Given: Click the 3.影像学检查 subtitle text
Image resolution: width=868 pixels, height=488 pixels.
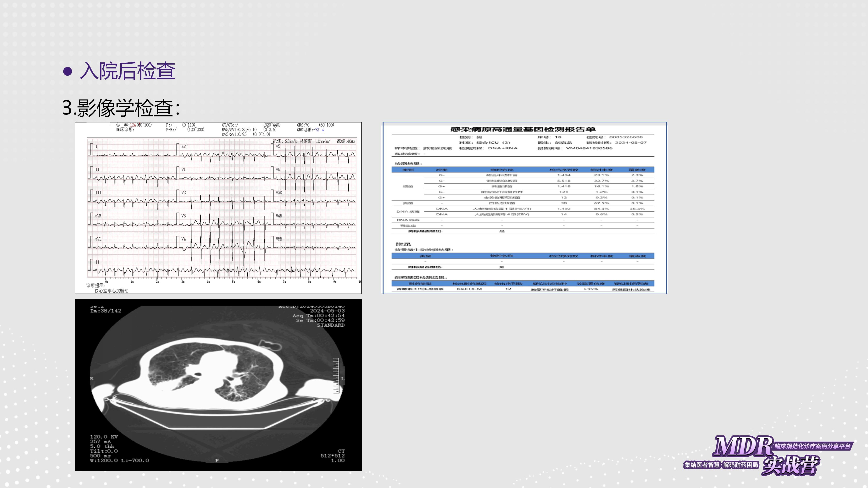Looking at the screenshot, I should click(121, 108).
